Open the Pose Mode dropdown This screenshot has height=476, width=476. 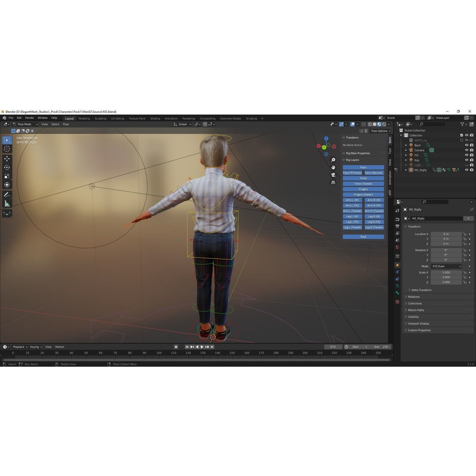(x=26, y=124)
